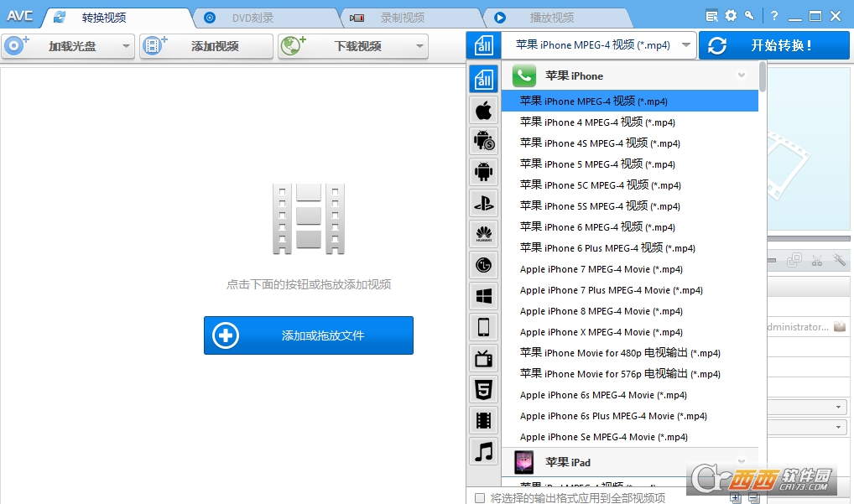Select 苹果 iPhone 4 MPEG-4 视频 profile
Screen dimensions: 854x504
tap(630, 122)
